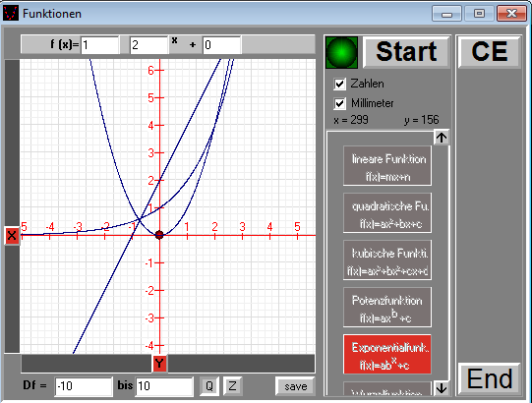Image resolution: width=532 pixels, height=403 pixels.
Task: Toggle the Zahlen checkbox
Action: coord(339,84)
